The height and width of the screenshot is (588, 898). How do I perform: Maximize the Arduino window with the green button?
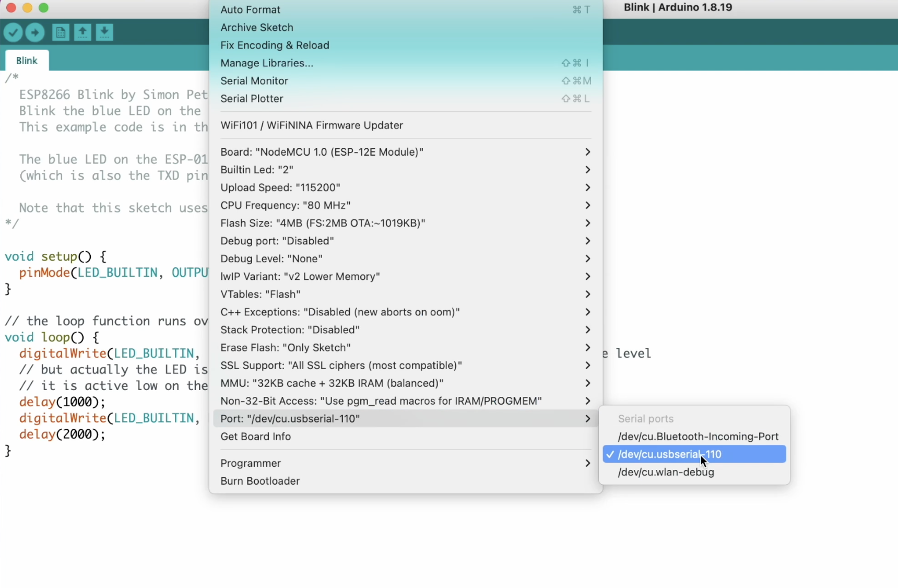(44, 8)
